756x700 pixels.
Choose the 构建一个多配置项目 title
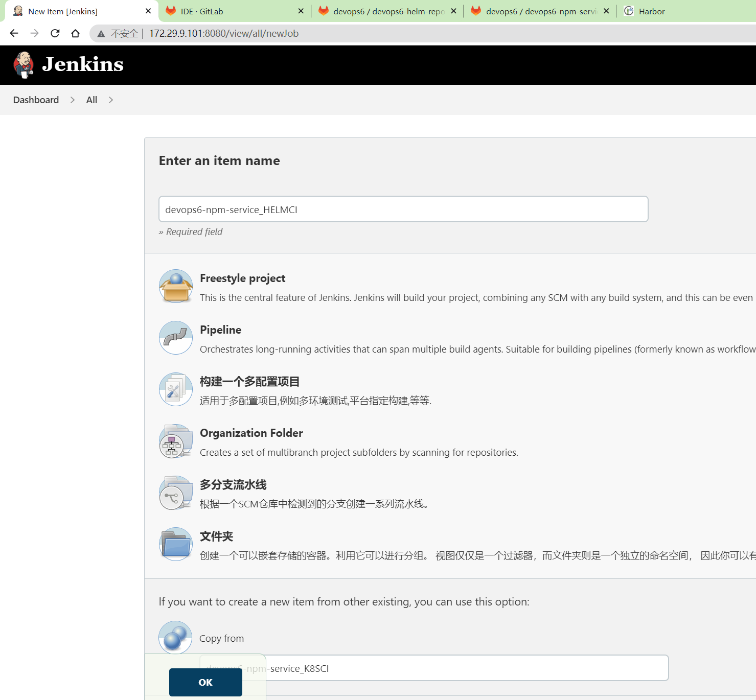click(249, 381)
